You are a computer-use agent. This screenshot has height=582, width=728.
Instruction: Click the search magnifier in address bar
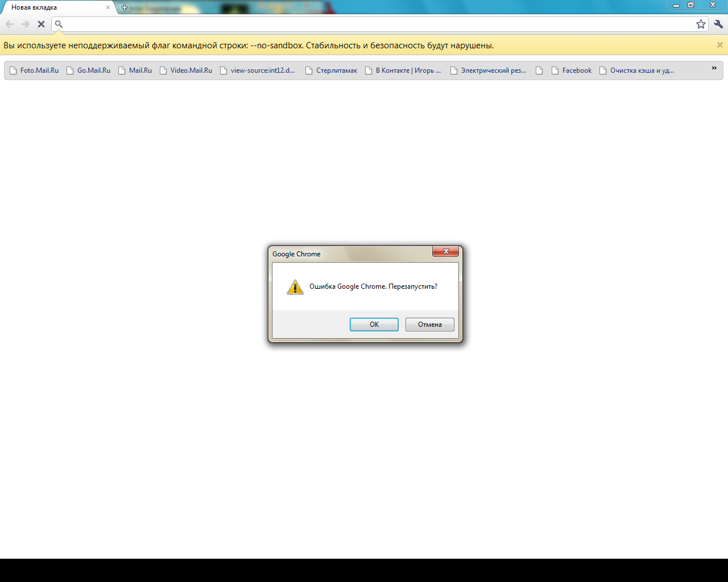coord(59,24)
